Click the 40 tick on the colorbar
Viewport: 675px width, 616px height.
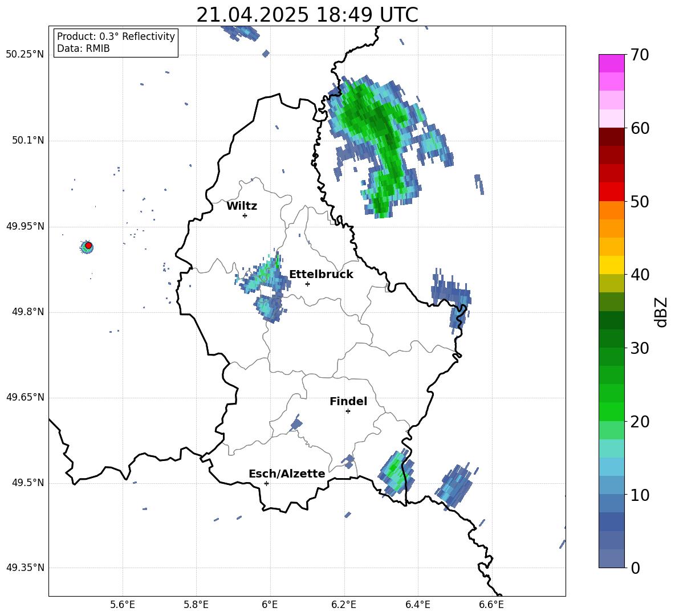(x=640, y=275)
